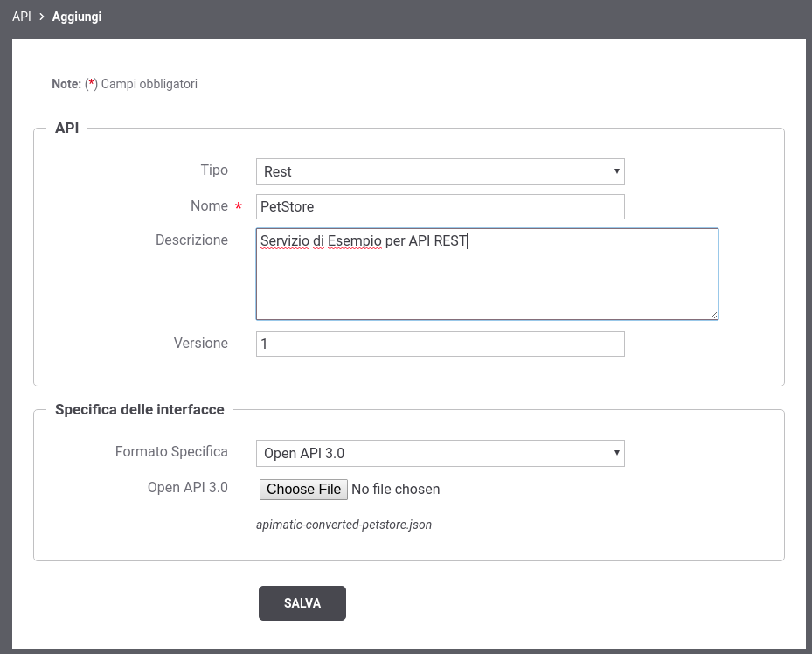
Task: Go back to API in breadcrumb
Action: pyautogui.click(x=22, y=17)
